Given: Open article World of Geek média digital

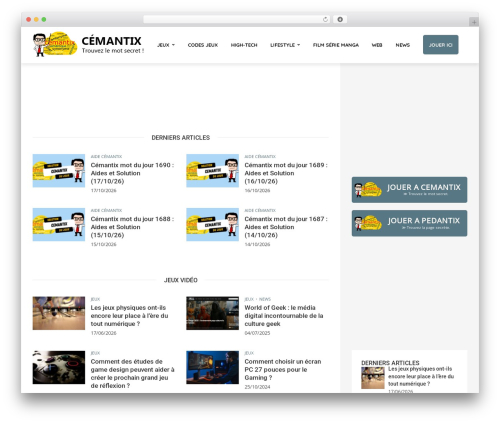Looking at the screenshot, I should coord(284,316).
